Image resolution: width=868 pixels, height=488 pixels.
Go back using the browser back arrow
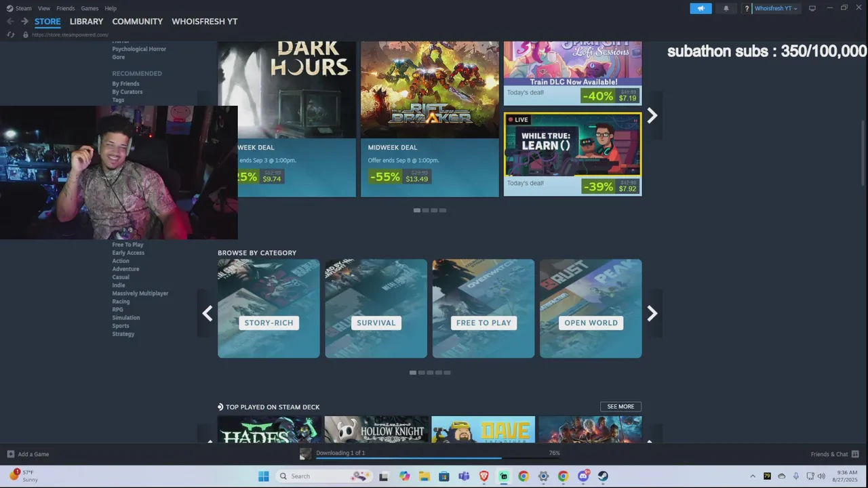click(10, 22)
